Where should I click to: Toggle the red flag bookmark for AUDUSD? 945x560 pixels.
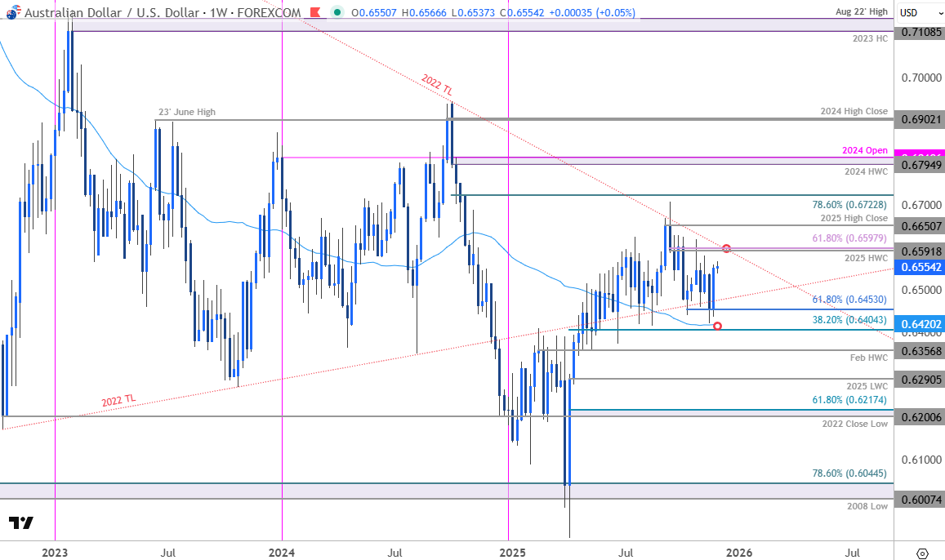[315, 13]
